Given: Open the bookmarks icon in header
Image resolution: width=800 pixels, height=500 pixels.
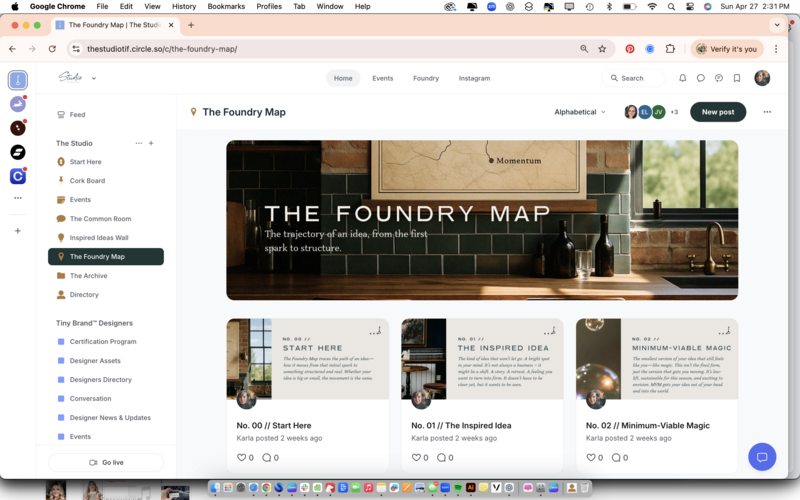Looking at the screenshot, I should pyautogui.click(x=737, y=78).
